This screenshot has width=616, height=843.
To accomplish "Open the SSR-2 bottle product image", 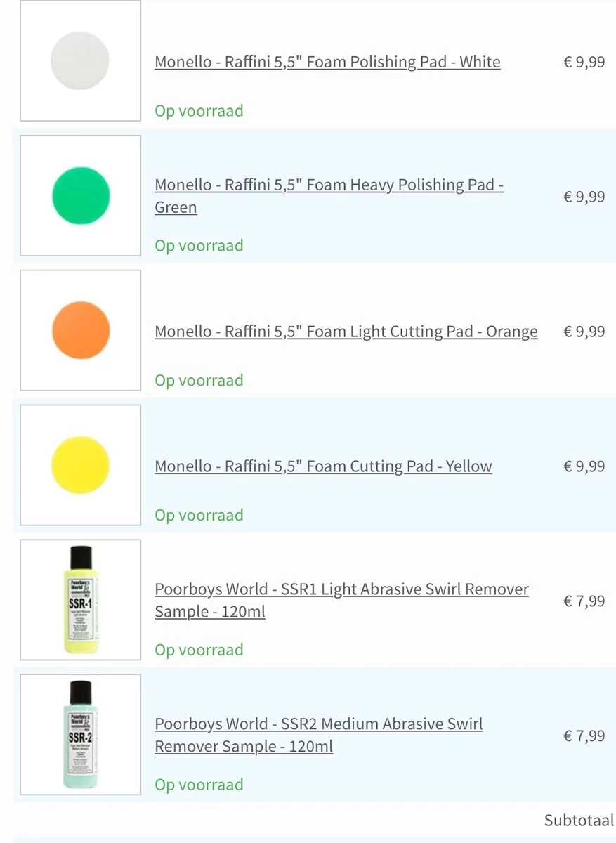I will click(x=80, y=735).
